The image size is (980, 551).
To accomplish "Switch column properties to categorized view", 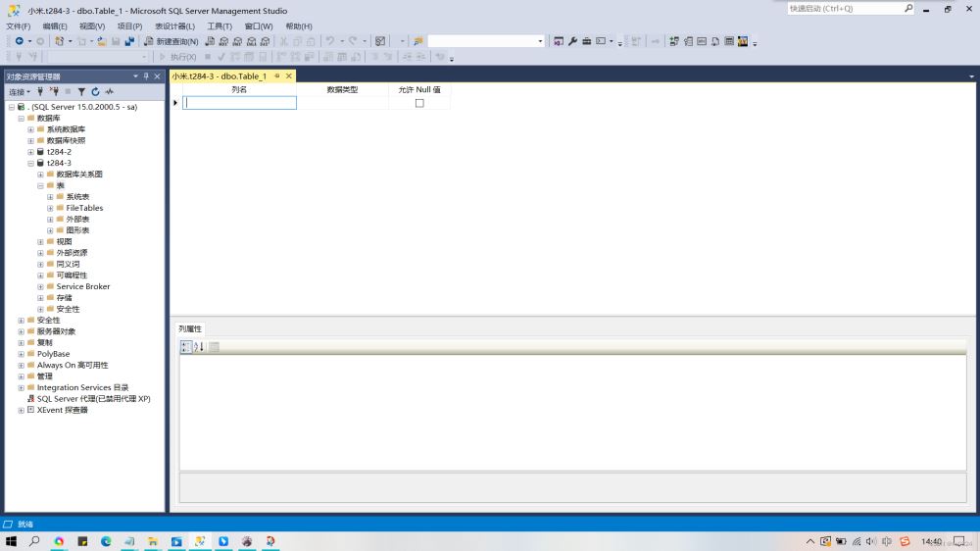I will pos(186,346).
